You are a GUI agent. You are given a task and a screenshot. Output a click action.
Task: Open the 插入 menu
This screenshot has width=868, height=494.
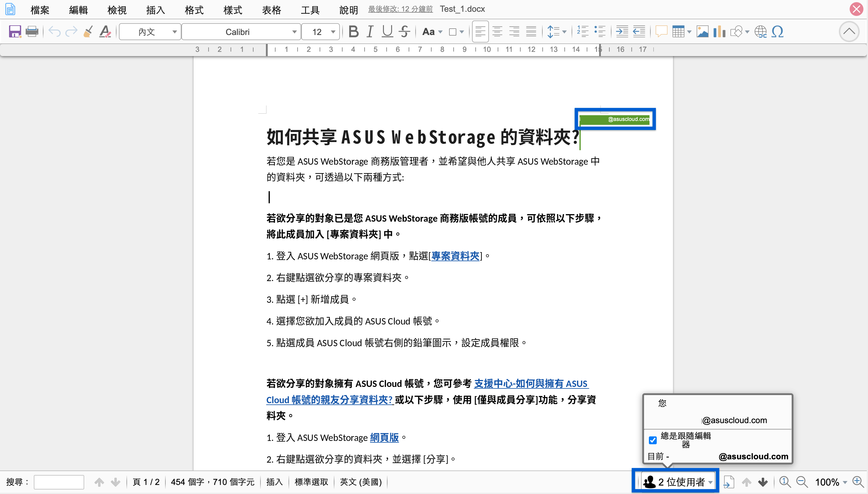(155, 10)
